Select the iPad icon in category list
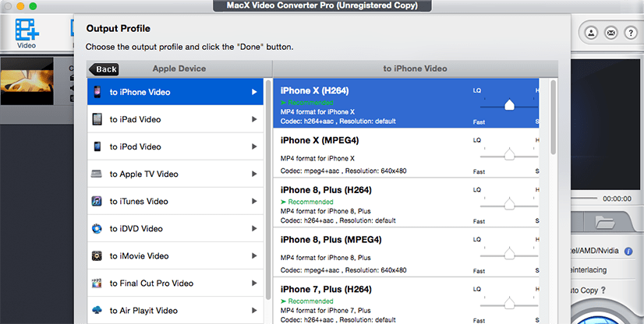 coord(97,119)
